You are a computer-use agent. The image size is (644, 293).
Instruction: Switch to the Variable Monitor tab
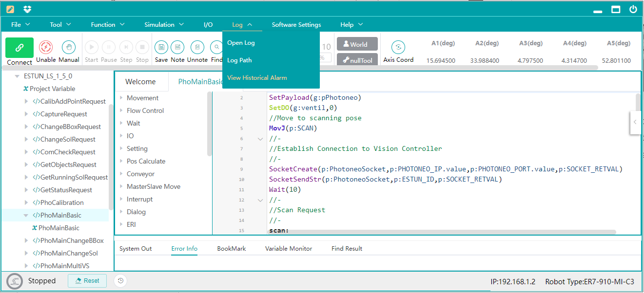click(289, 248)
